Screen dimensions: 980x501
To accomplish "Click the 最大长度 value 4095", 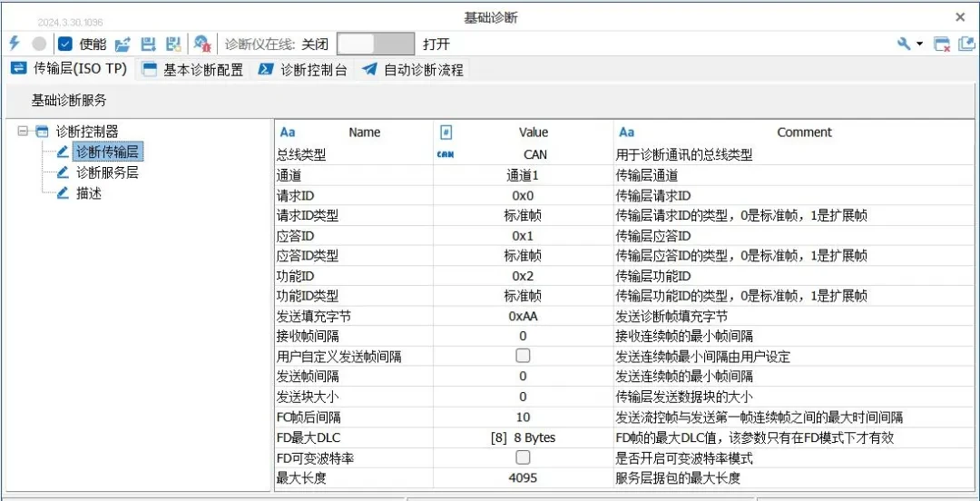I will point(524,478).
